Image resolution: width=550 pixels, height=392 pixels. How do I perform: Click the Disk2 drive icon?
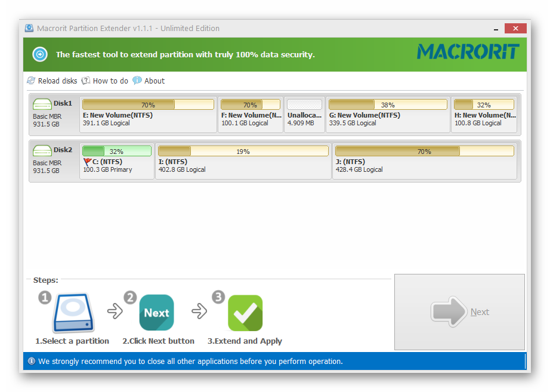42,151
